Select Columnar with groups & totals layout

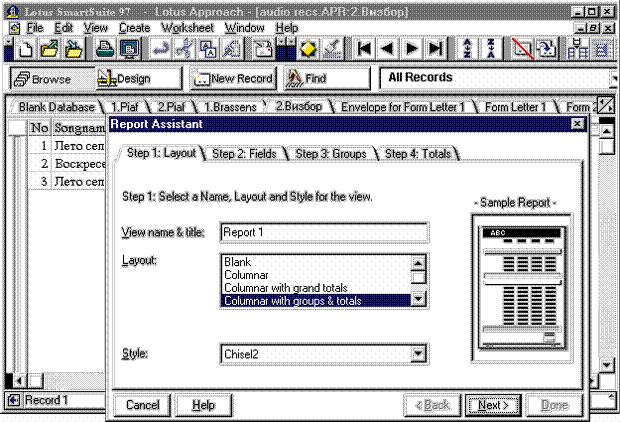[x=316, y=301]
